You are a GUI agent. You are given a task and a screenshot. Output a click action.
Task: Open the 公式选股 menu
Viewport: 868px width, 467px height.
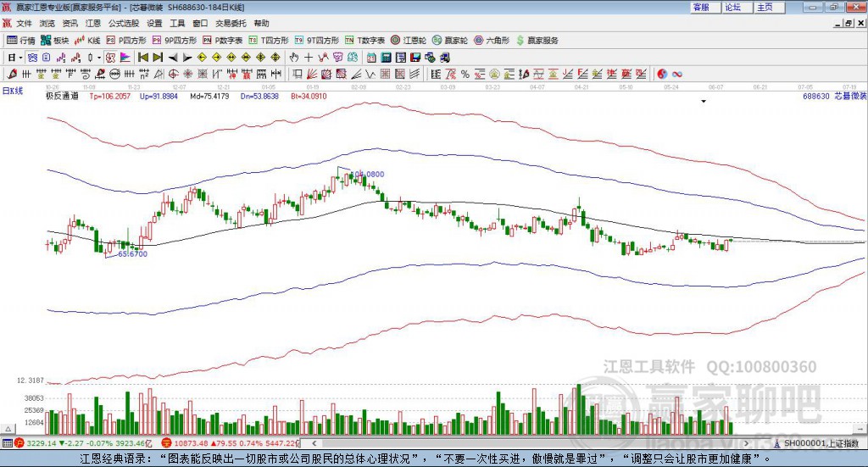click(x=123, y=24)
